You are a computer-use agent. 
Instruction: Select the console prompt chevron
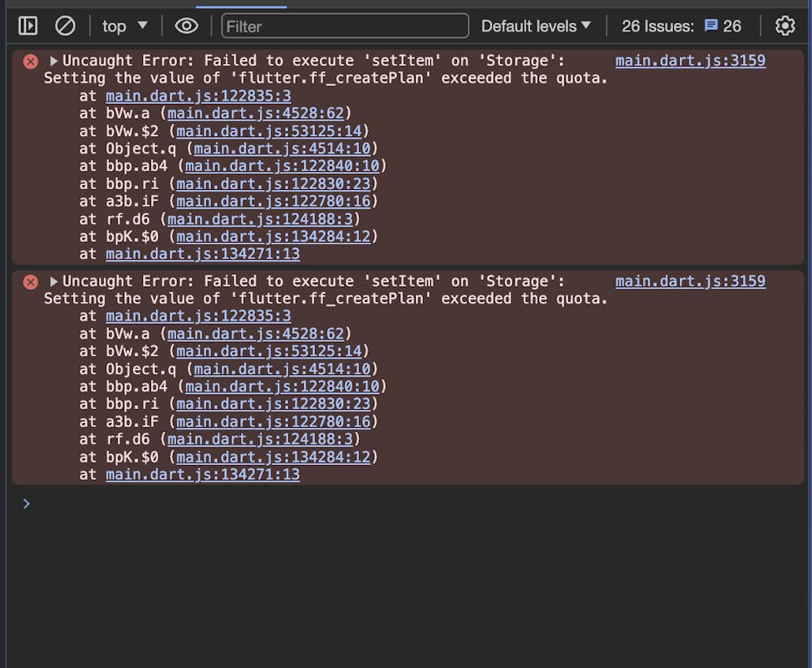26,503
